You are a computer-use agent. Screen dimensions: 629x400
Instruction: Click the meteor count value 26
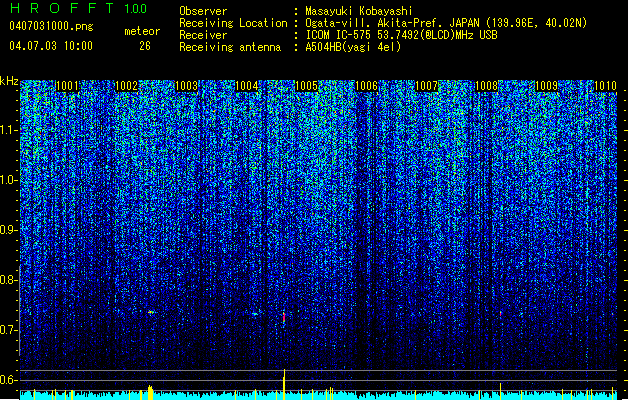(145, 46)
